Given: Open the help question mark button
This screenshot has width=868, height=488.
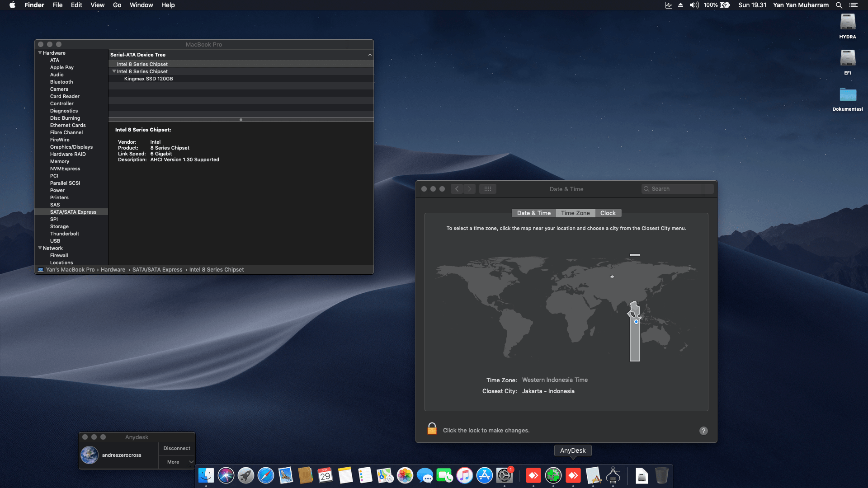Looking at the screenshot, I should pyautogui.click(x=703, y=431).
